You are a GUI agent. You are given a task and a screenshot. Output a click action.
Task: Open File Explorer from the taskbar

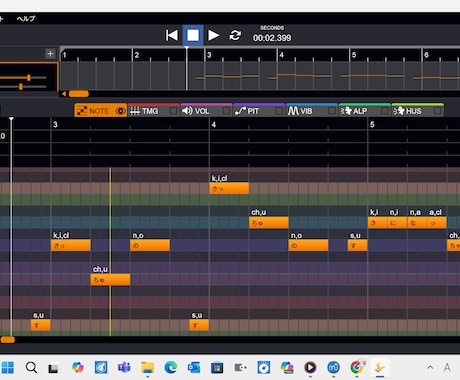(147, 368)
